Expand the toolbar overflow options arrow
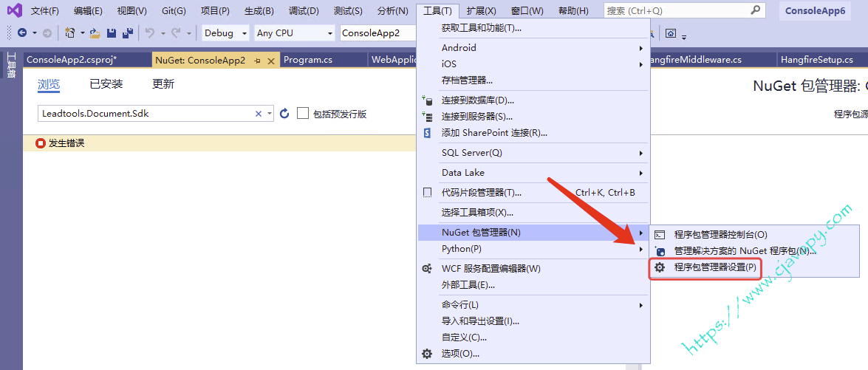This screenshot has width=868, height=370. (684, 37)
